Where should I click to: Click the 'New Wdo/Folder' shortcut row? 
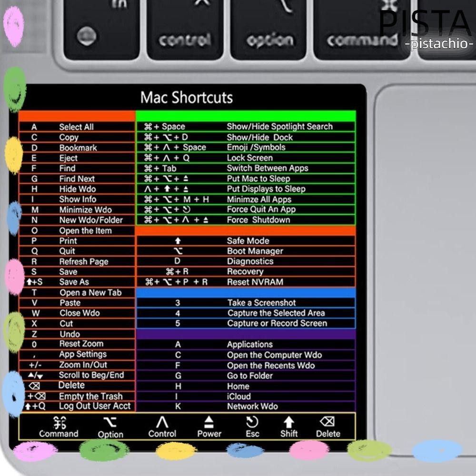77,220
